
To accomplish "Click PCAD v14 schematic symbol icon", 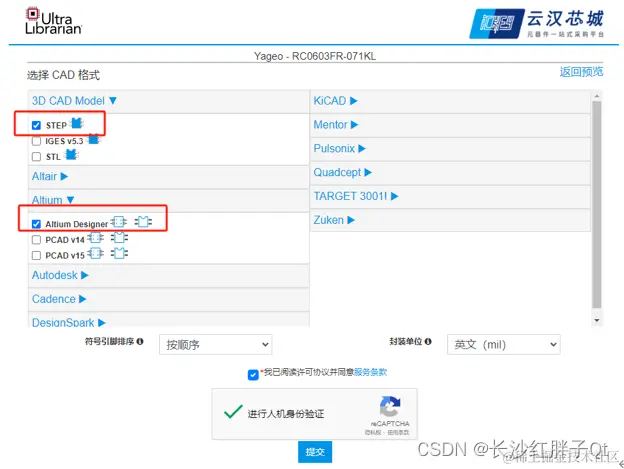I will 96,238.
